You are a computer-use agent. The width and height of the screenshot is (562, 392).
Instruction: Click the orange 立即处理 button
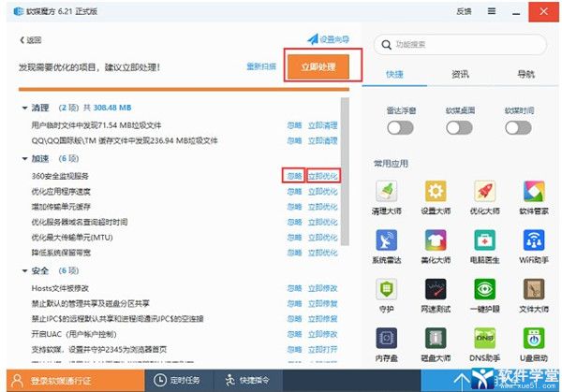coord(318,66)
